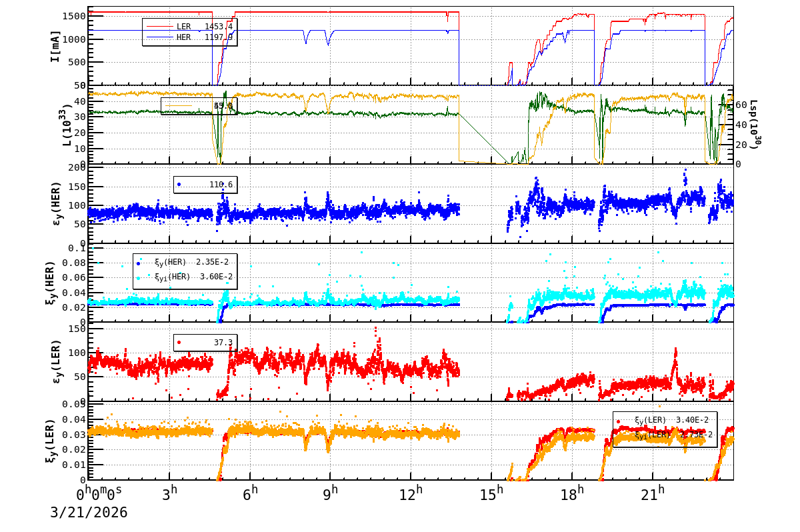This screenshot has height=532, width=800.
Task: Click the red line sample beside LER legend
Action: pyautogui.click(x=159, y=27)
